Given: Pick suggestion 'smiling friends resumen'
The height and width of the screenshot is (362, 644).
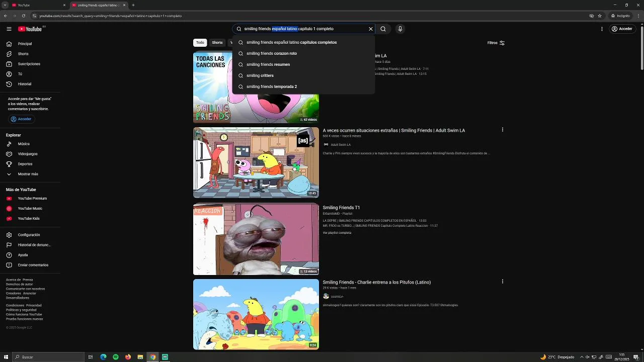Looking at the screenshot, I should (x=303, y=64).
